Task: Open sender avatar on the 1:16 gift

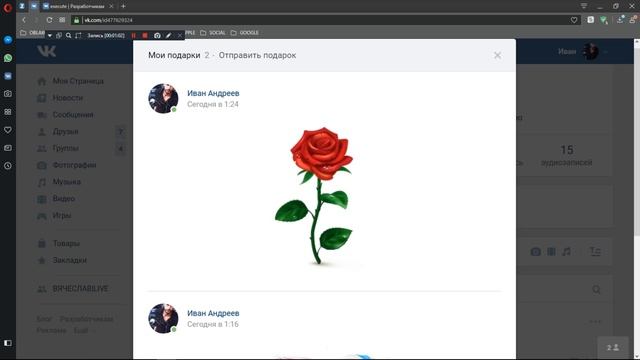Action: click(x=163, y=318)
